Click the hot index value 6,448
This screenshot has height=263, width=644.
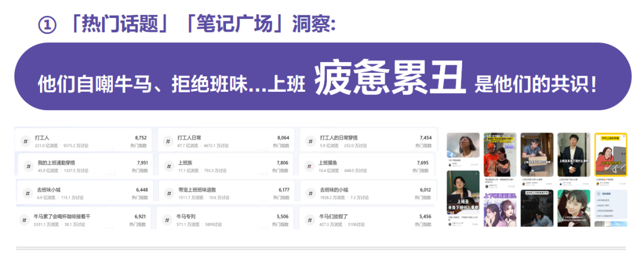[x=142, y=190]
